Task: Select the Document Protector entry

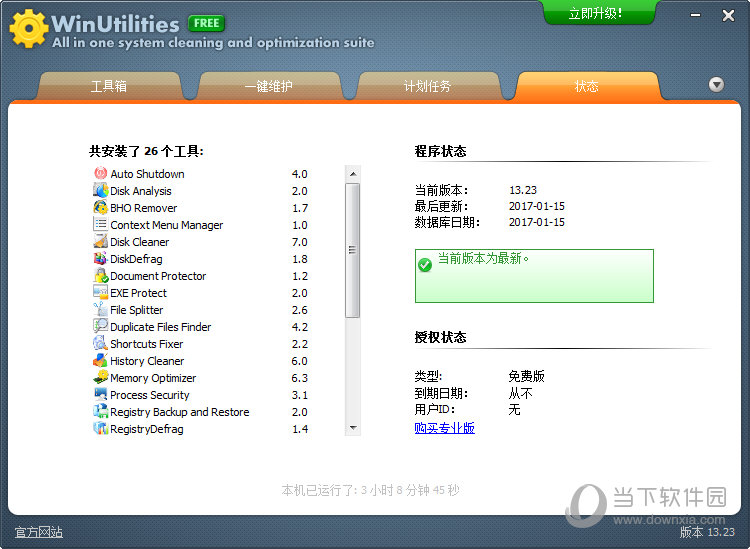Action: click(x=201, y=276)
